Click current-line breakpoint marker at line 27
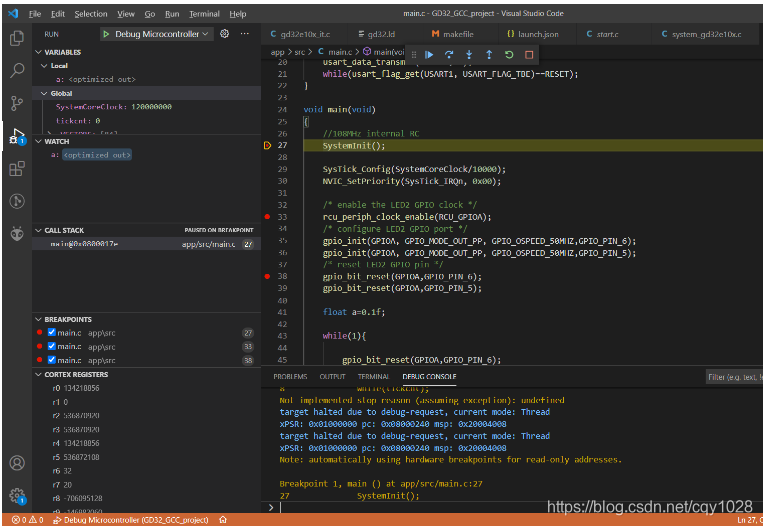This screenshot has height=526, width=763. coord(267,145)
